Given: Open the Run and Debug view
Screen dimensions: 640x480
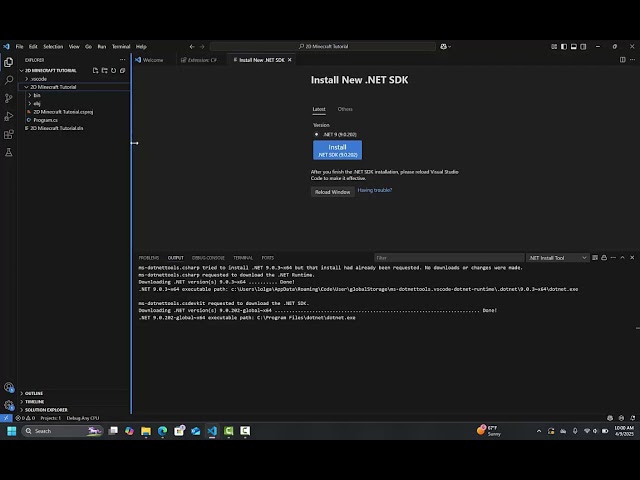Looking at the screenshot, I should (x=9, y=116).
